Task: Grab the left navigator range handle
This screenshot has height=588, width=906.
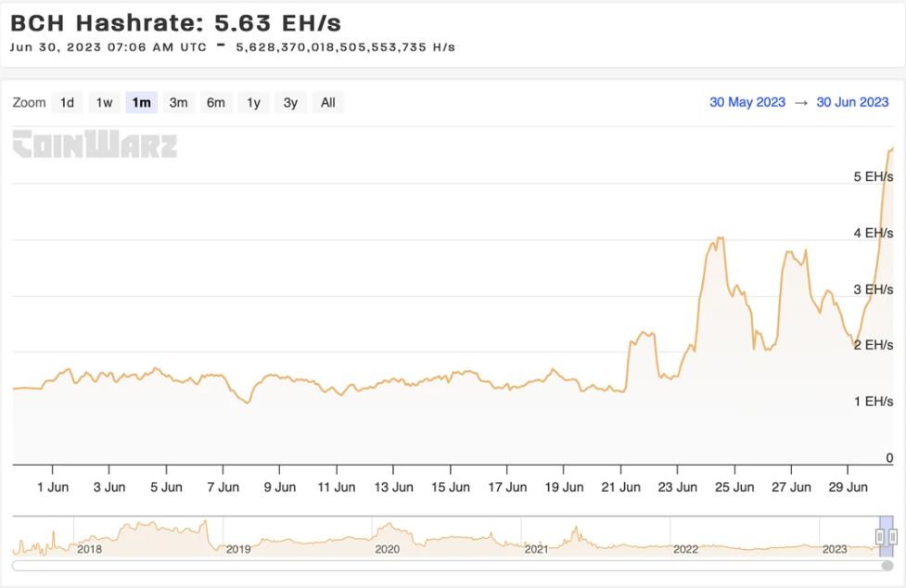Action: click(879, 537)
